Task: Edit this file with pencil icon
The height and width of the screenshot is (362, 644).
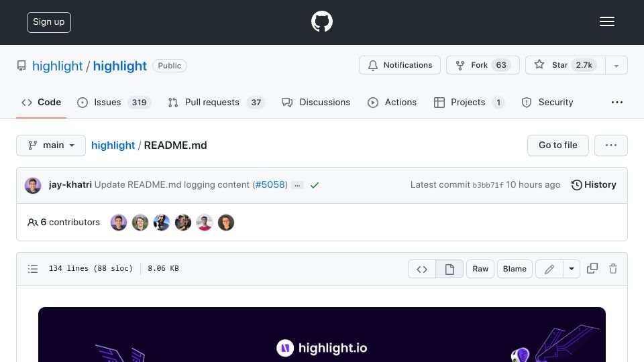Action: [549, 269]
